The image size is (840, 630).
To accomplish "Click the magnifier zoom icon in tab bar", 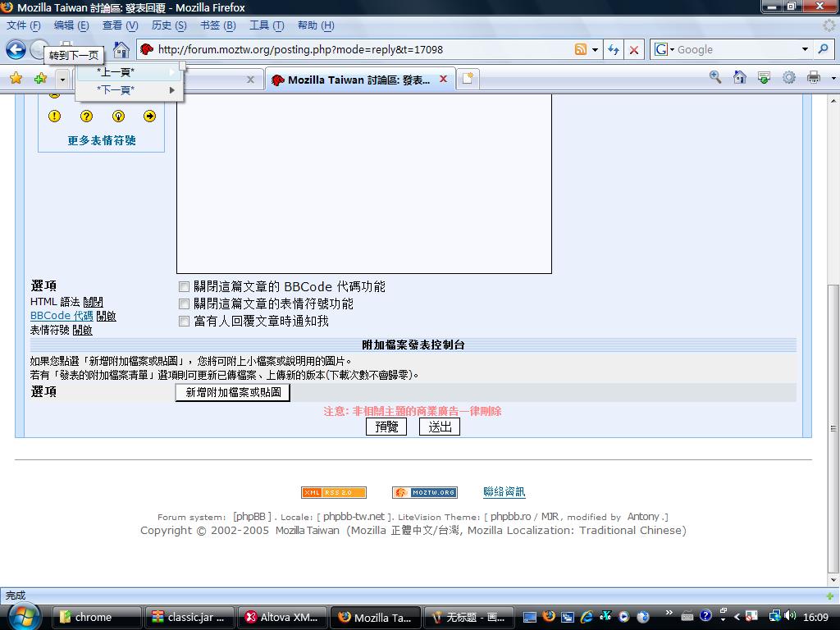I will point(715,77).
